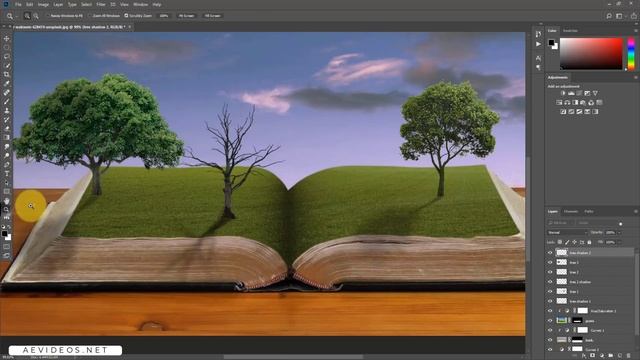
Task: Open the File menu
Action: [x=18, y=4]
